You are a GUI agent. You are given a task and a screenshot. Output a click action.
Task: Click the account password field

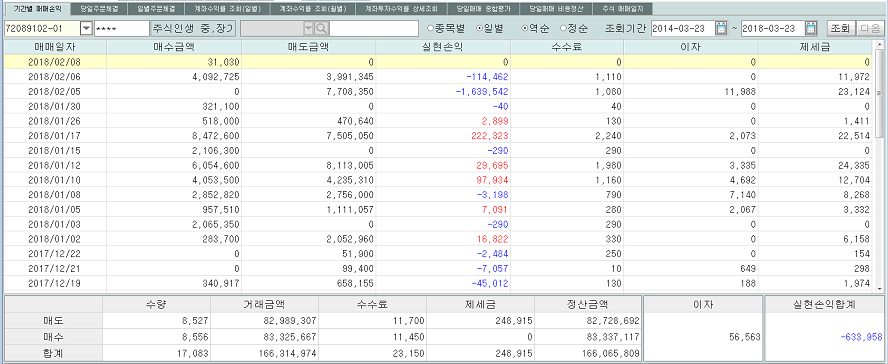(121, 28)
